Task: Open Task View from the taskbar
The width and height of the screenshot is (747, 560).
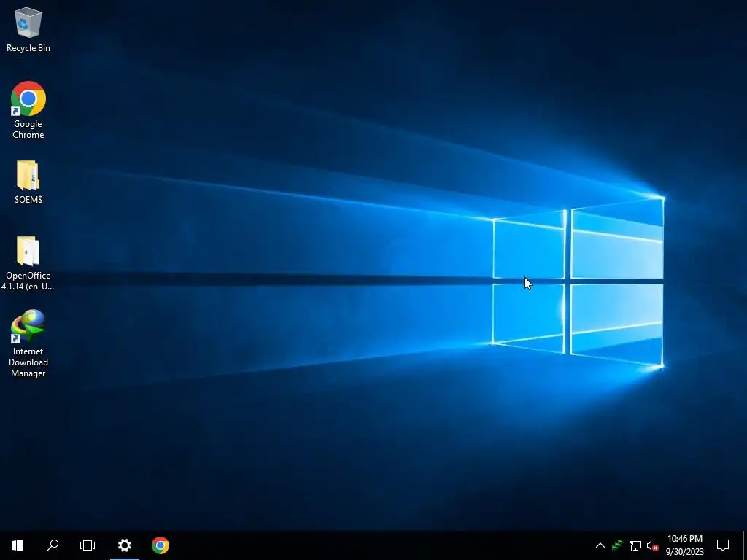Action: tap(88, 545)
